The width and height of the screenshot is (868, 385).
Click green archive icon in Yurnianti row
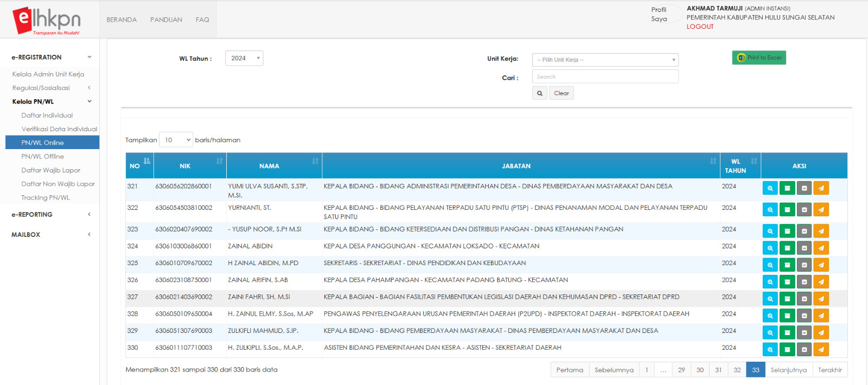(787, 210)
